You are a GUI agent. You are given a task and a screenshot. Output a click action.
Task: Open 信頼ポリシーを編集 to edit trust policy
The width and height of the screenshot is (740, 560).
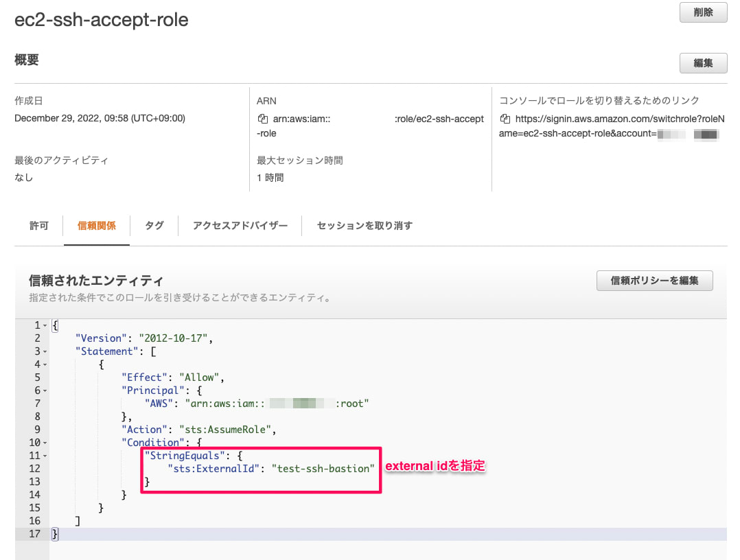tap(654, 280)
